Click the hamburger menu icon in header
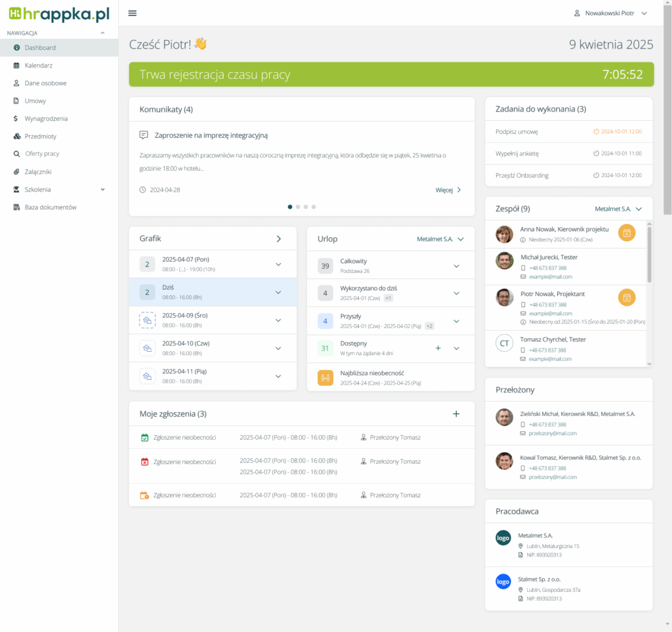The width and height of the screenshot is (672, 632). tap(133, 13)
